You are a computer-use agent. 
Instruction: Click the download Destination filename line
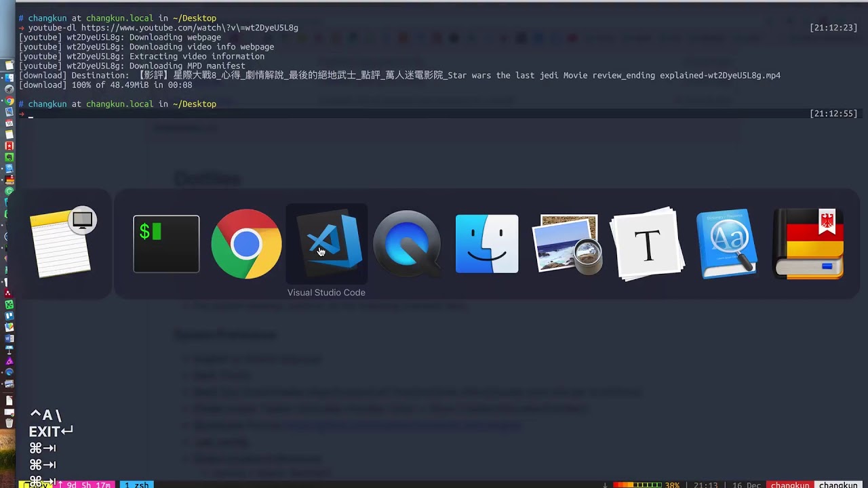(399, 75)
